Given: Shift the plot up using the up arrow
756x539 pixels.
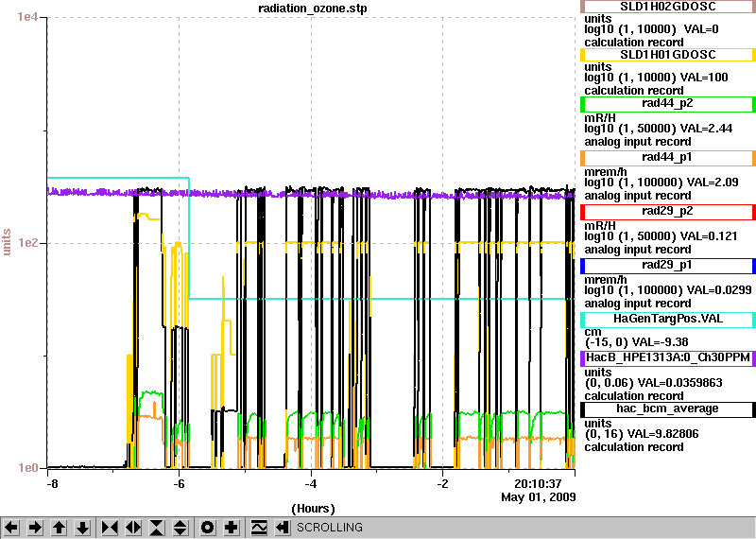Looking at the screenshot, I should point(59,528).
